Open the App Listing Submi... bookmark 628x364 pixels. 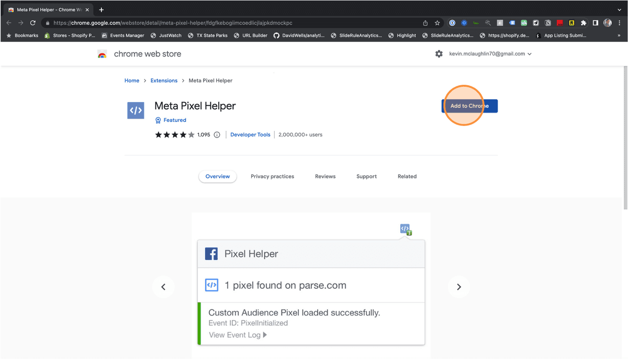pyautogui.click(x=562, y=36)
